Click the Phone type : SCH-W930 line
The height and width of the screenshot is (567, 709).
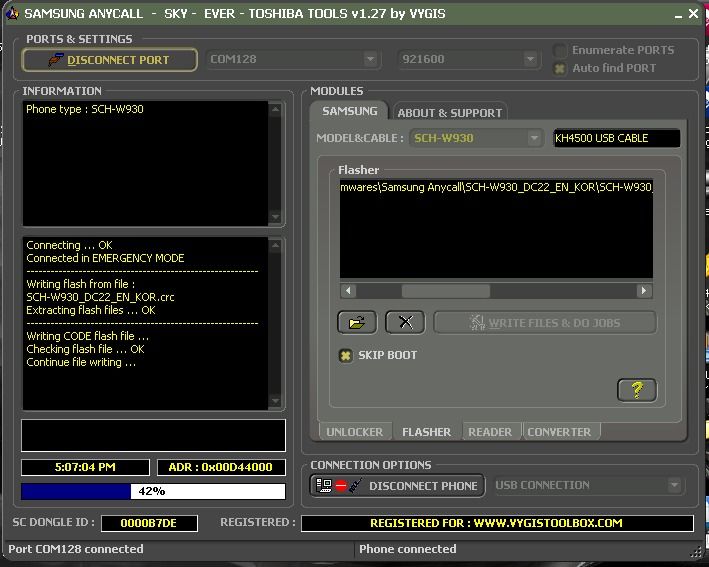85,109
